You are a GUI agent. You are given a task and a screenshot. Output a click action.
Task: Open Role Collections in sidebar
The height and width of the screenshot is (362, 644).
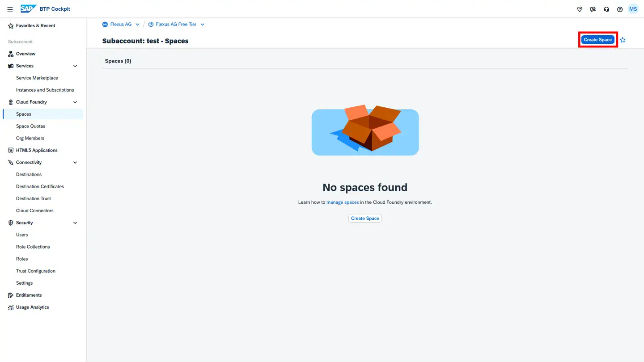click(33, 247)
